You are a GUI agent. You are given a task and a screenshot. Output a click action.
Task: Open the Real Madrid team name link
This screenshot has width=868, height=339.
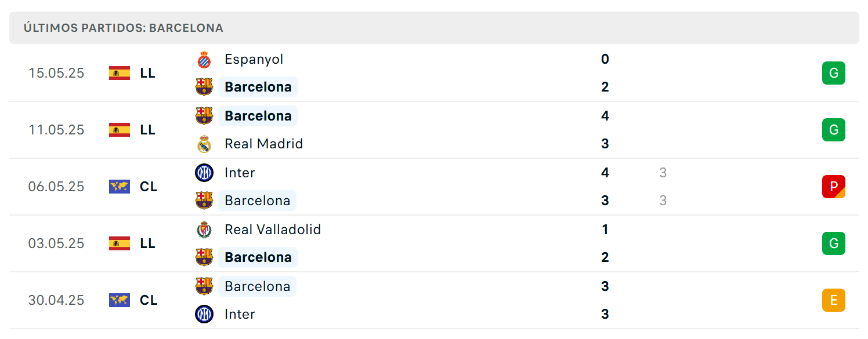pyautogui.click(x=264, y=144)
